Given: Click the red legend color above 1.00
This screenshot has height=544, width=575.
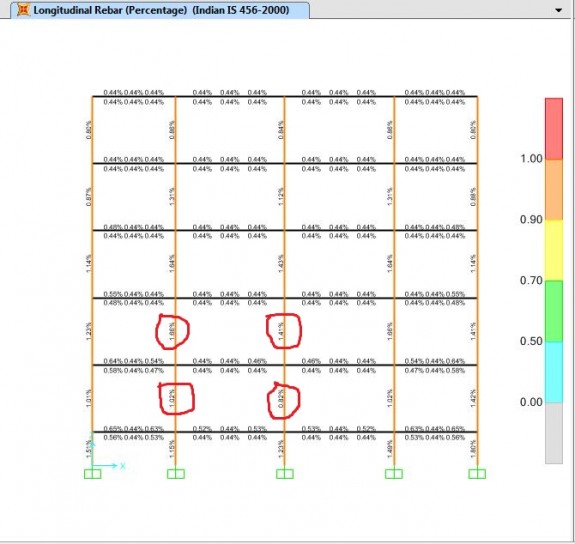Looking at the screenshot, I should [554, 128].
